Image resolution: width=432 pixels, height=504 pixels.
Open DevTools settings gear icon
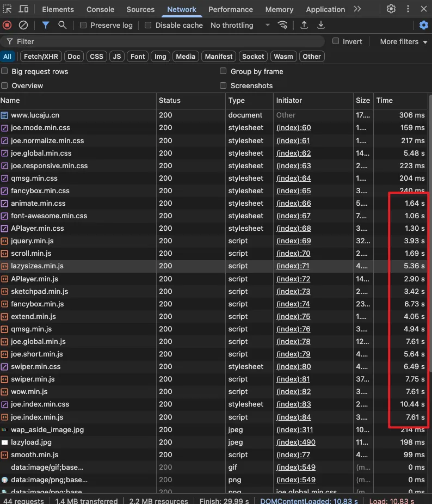pyautogui.click(x=391, y=9)
